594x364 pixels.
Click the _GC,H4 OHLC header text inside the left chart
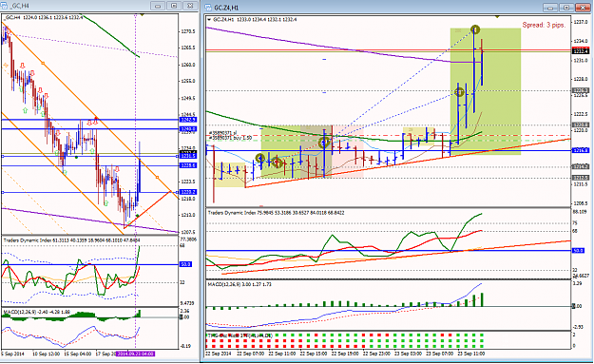point(44,17)
